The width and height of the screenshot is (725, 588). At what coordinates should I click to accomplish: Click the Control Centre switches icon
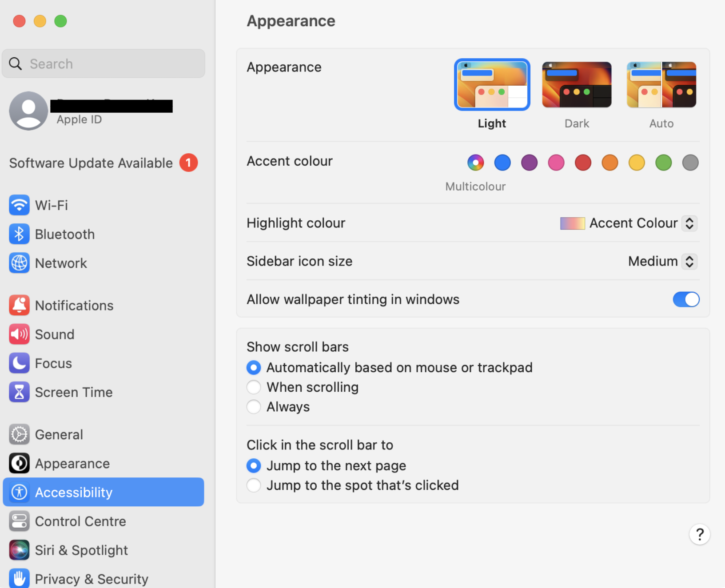[x=19, y=521]
